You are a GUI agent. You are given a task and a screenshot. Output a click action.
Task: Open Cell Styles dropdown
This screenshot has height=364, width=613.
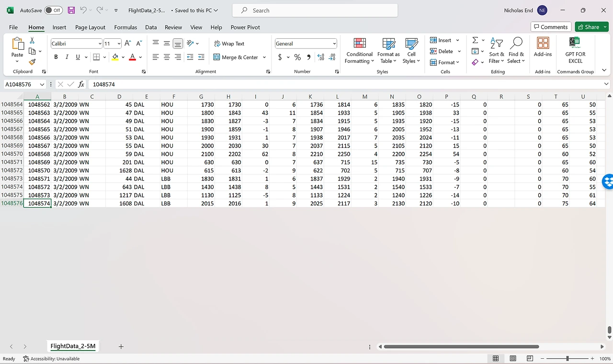(411, 50)
